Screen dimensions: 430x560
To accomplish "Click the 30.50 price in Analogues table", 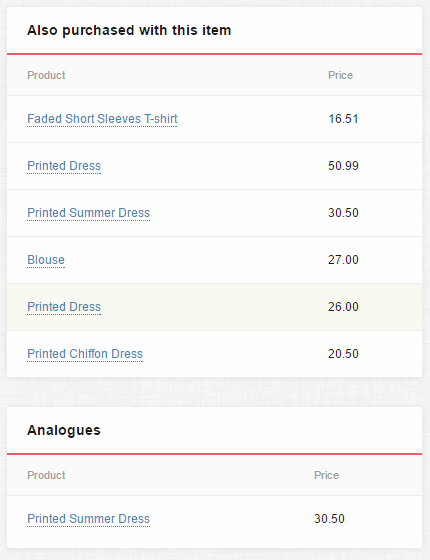I will click(329, 519).
